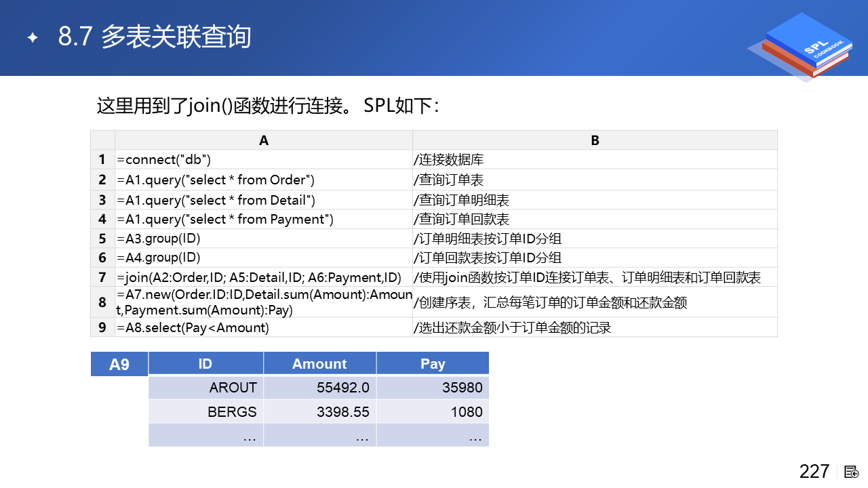Select row number 8 in the SPL grid

(x=102, y=302)
